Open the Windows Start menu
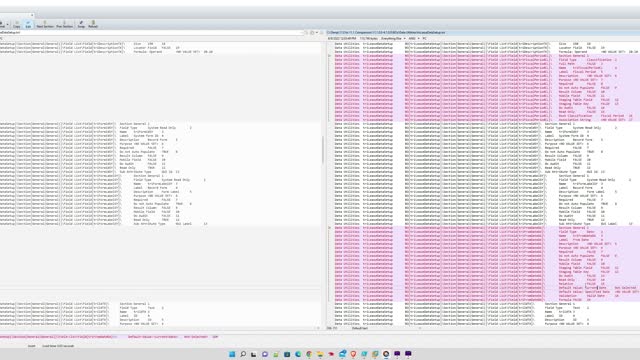This screenshot has height=360, width=640. (232, 354)
